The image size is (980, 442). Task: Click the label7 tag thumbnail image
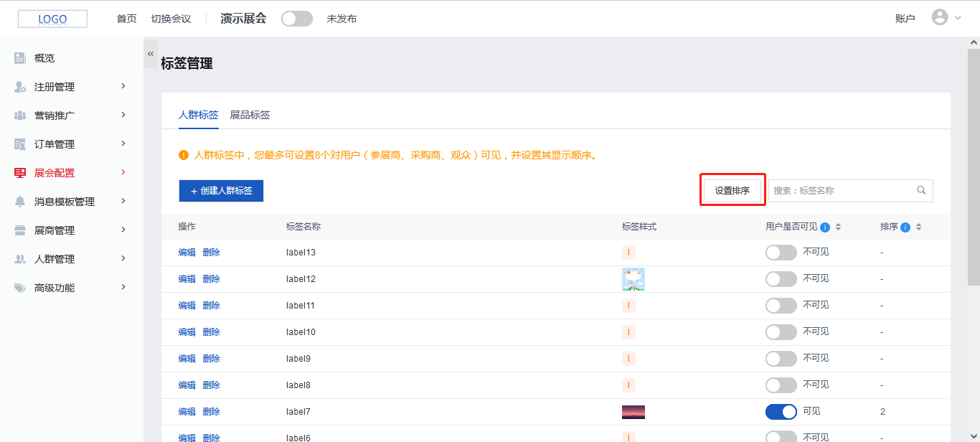[633, 412]
